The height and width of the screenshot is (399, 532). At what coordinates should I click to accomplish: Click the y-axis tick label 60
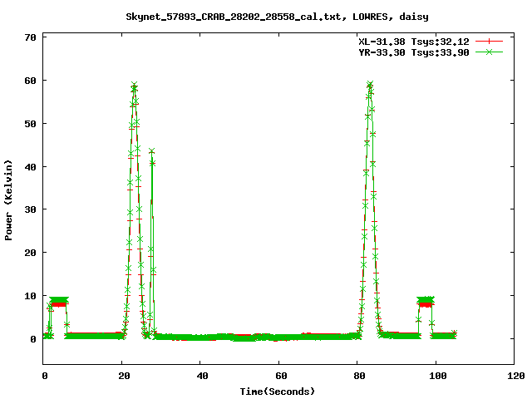coord(31,81)
